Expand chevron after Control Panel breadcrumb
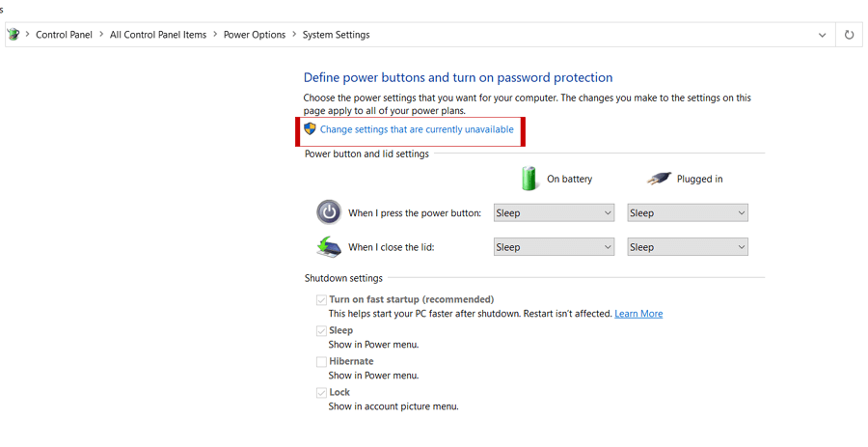The image size is (868, 447). coord(101,35)
